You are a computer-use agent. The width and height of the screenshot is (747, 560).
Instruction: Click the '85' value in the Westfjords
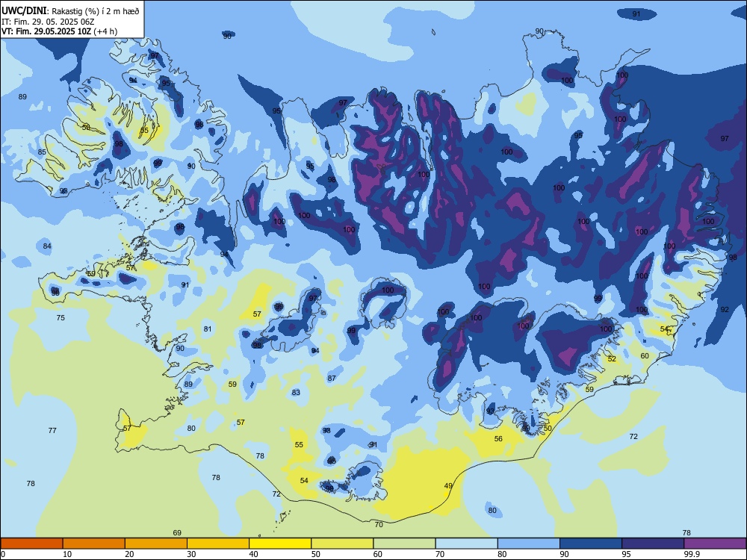tap(42, 152)
